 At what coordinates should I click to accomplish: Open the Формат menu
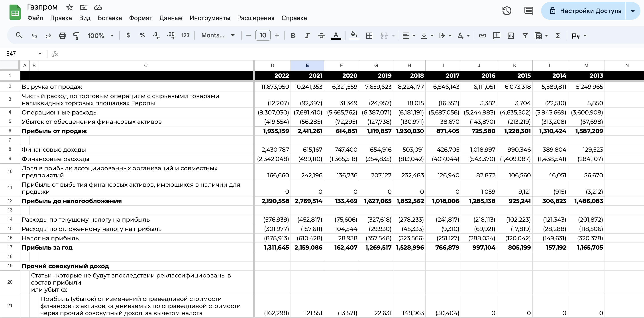click(x=141, y=18)
